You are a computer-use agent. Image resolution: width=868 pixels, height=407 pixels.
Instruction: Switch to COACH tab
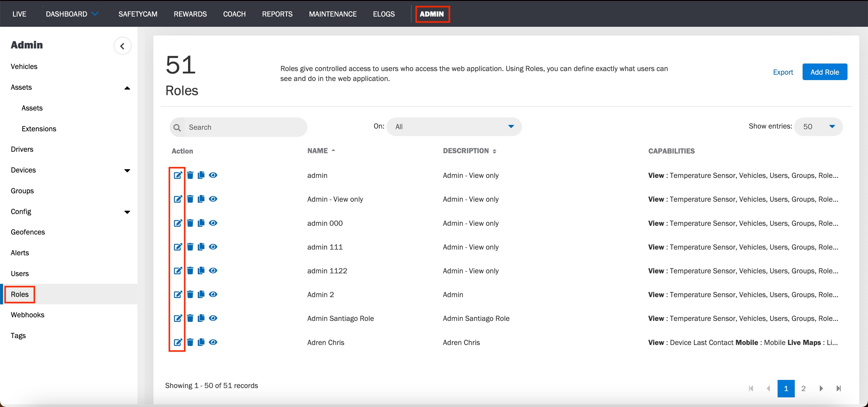click(234, 14)
